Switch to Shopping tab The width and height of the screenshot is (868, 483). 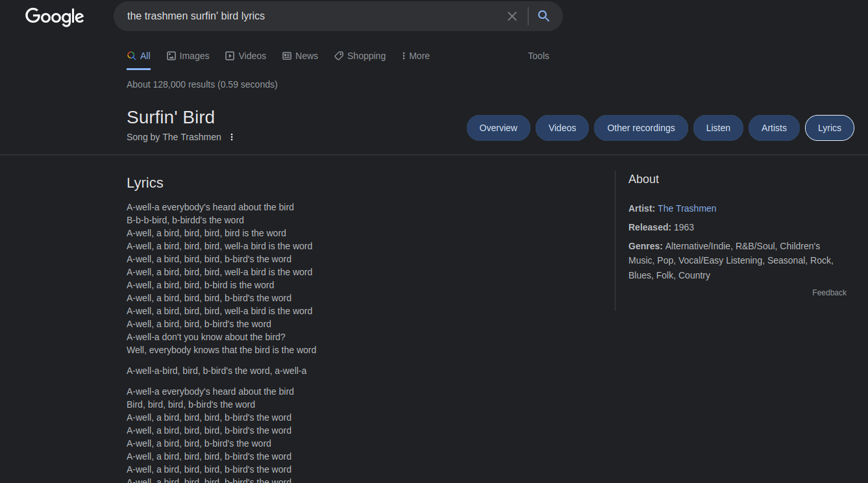tap(360, 56)
